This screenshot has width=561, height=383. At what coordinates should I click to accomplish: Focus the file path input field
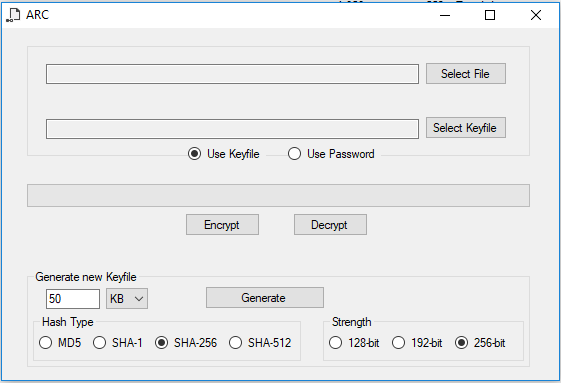[232, 74]
